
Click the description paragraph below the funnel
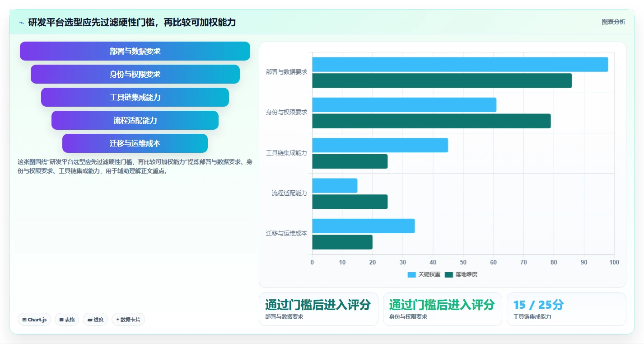coord(135,166)
